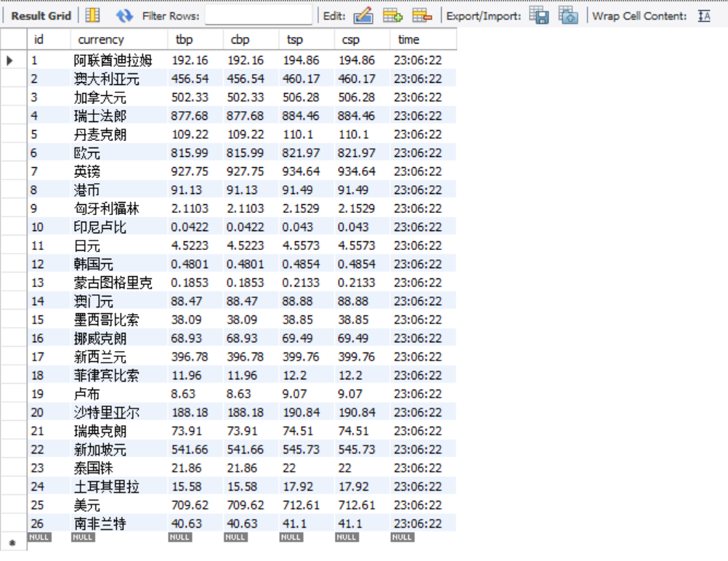728x561 pixels.
Task: Sort by id column header
Action: coord(49,39)
